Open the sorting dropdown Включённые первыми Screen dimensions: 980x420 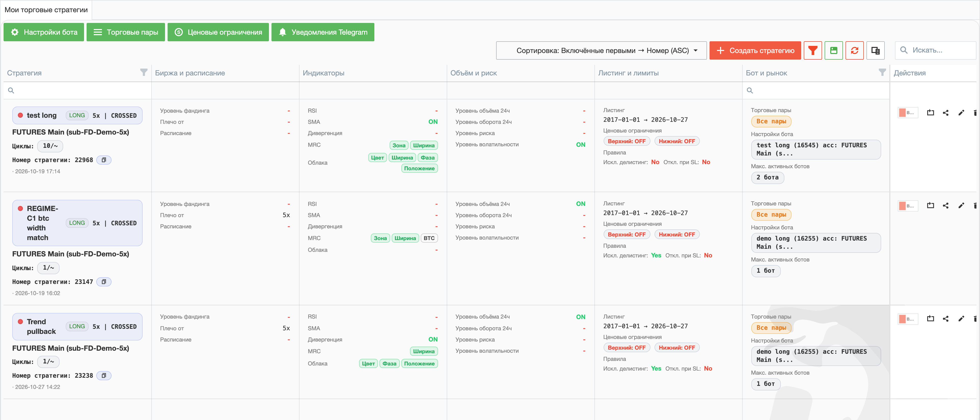[601, 50]
